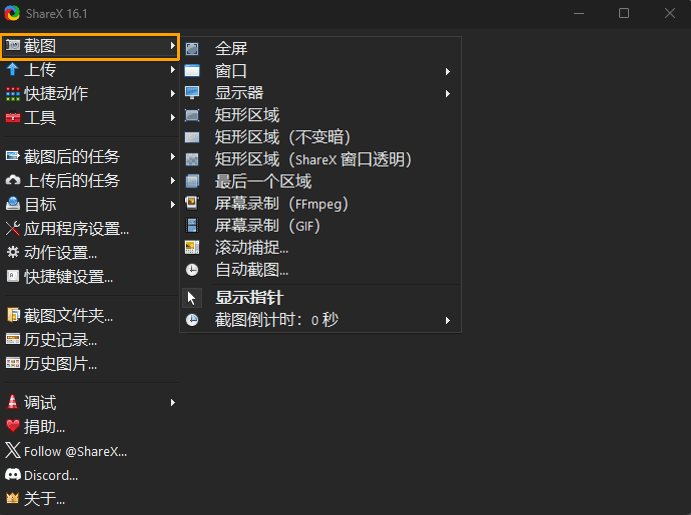Select 最后一个区域 capture
This screenshot has width=691, height=515.
320,181
